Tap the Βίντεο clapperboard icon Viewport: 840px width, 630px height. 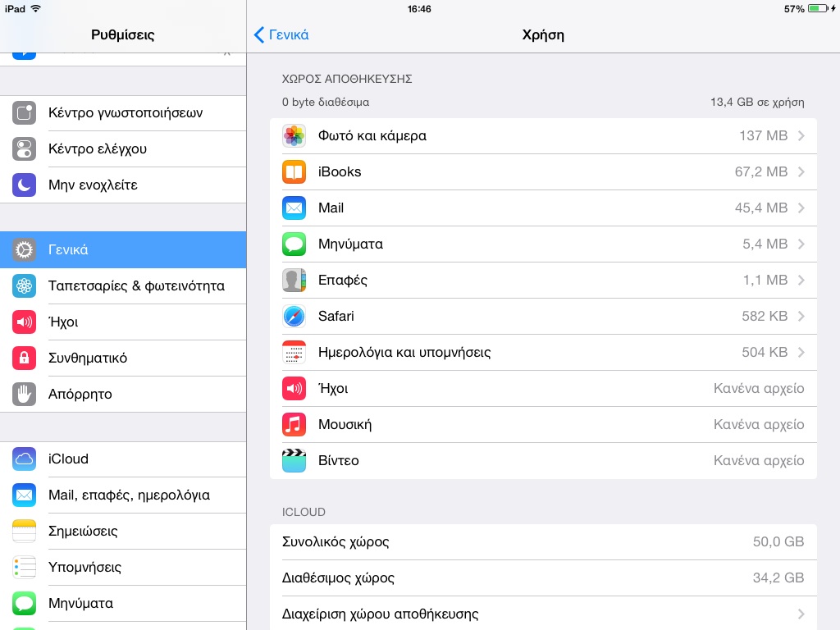point(294,461)
